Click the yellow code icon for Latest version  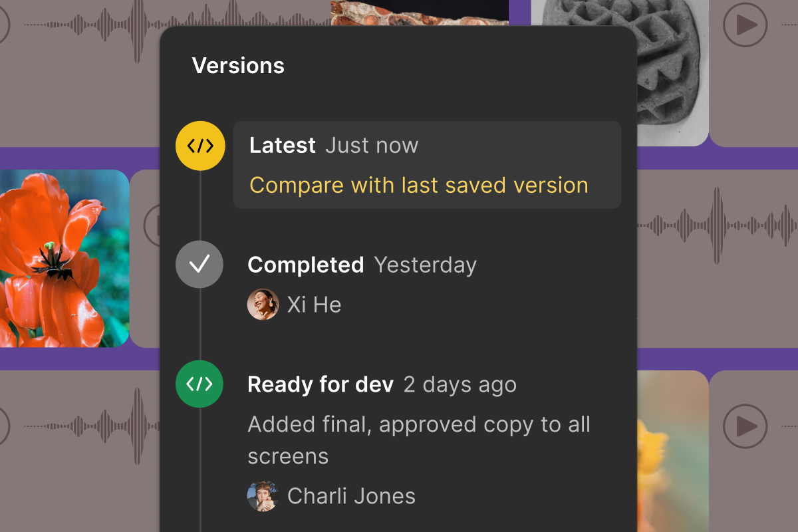(200, 146)
